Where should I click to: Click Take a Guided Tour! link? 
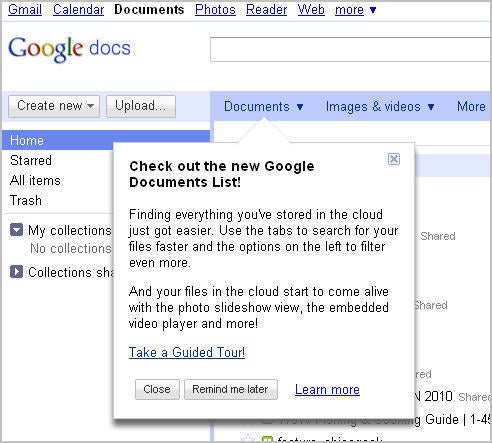187,352
